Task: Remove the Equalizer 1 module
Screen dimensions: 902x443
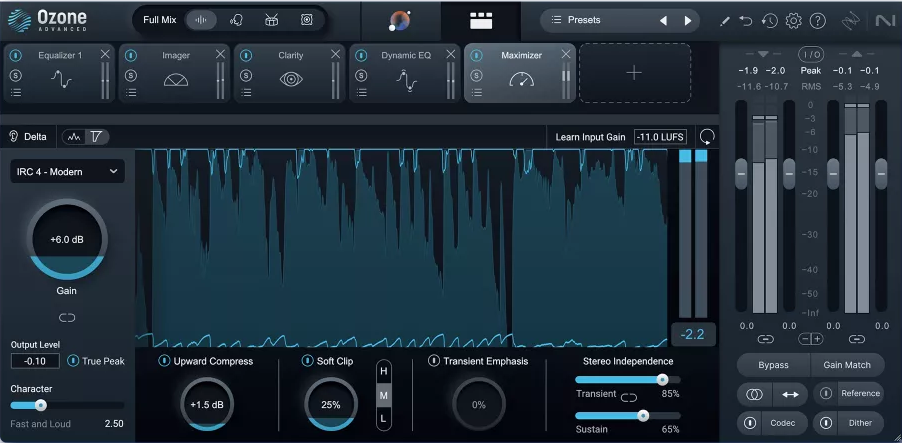Action: point(105,54)
